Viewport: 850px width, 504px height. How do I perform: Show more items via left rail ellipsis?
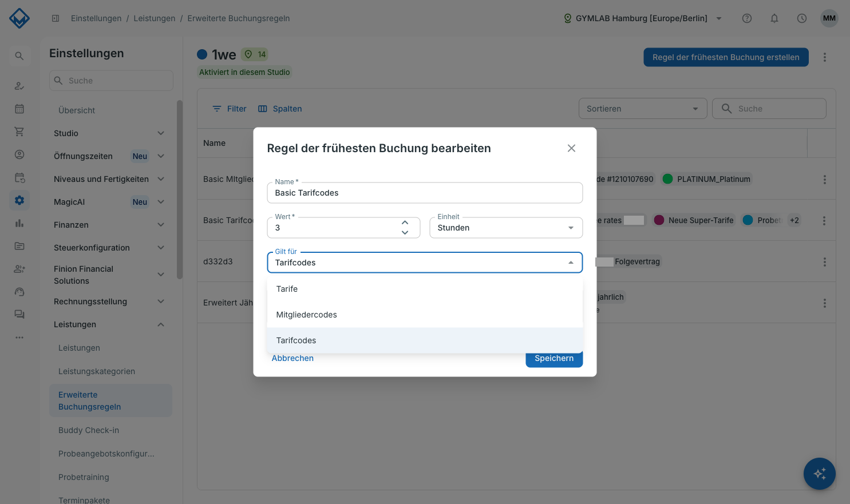tap(19, 338)
